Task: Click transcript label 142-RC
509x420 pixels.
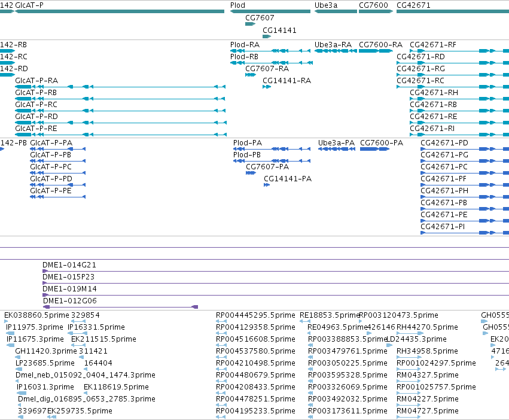Action: (13, 56)
